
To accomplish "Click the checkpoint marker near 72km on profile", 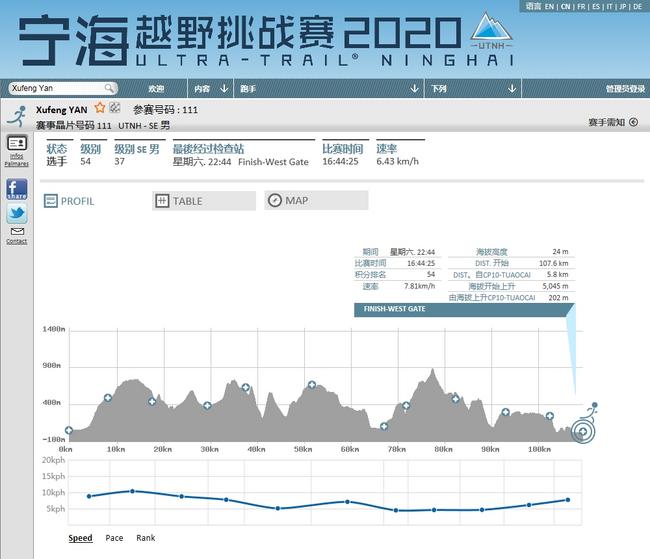I will [x=406, y=406].
